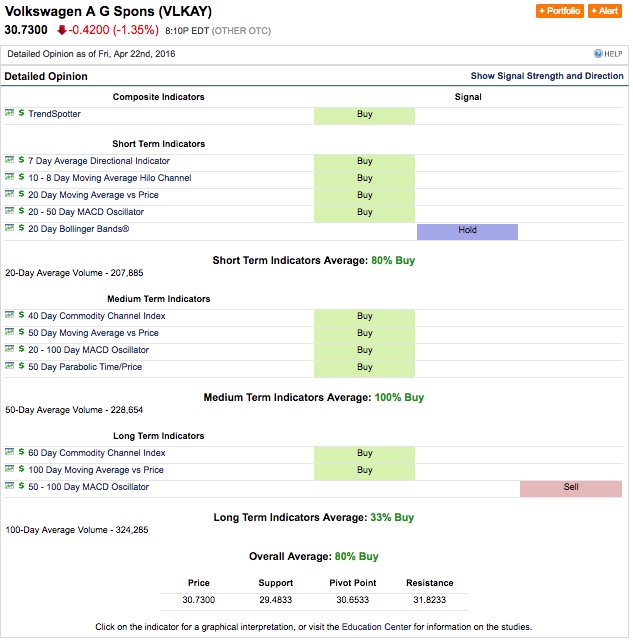Viewport: 633px width, 642px height.
Task: Open 10 - 8 Day Moving Average Hilo Channel
Action: coord(110,178)
